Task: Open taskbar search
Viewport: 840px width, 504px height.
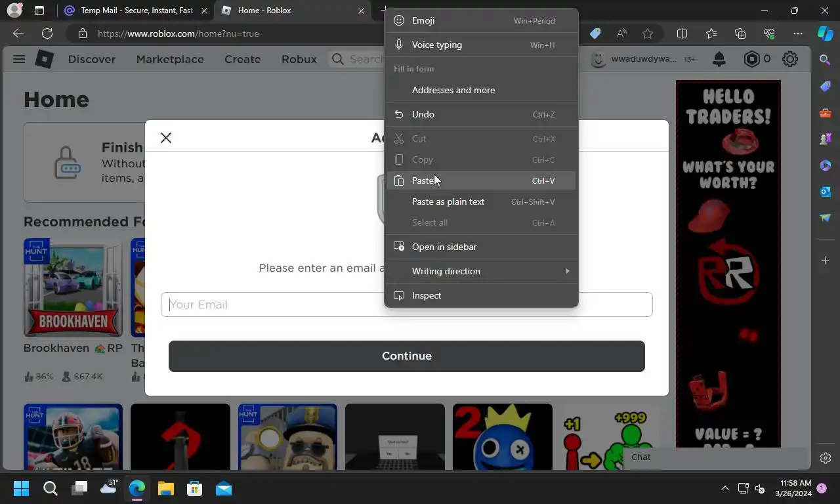Action: coord(51,488)
